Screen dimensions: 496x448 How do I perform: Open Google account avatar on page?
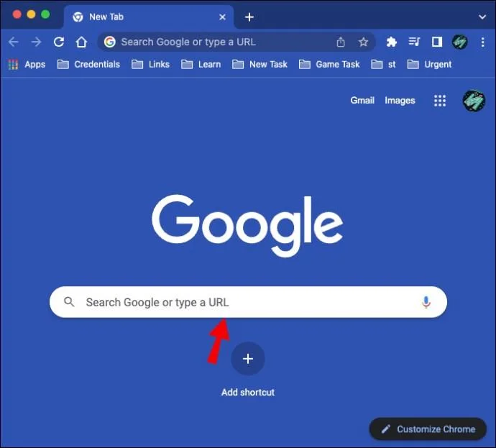(x=474, y=101)
